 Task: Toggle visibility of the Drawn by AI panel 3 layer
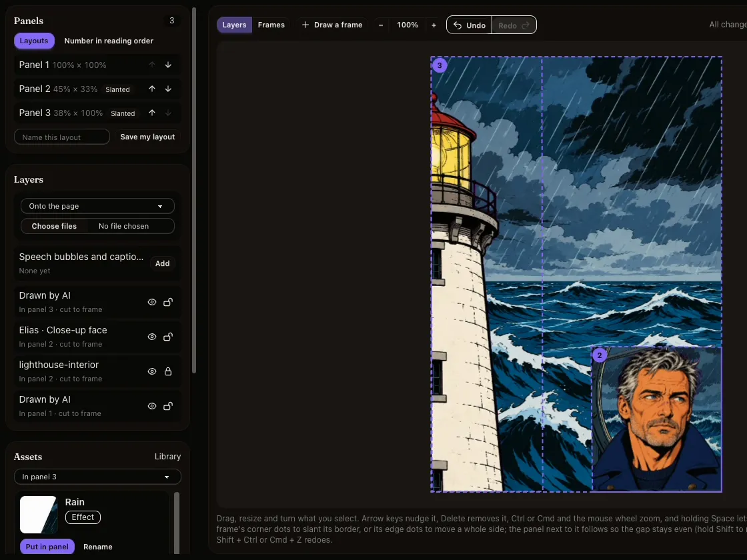click(x=152, y=302)
